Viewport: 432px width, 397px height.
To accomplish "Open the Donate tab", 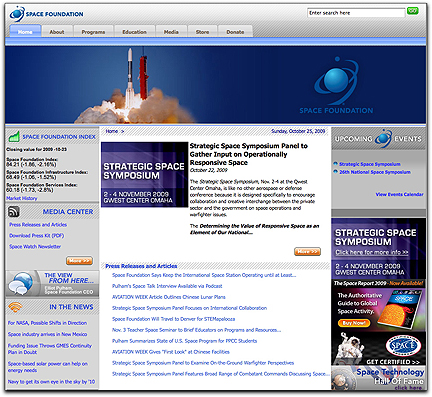I will pyautogui.click(x=235, y=32).
